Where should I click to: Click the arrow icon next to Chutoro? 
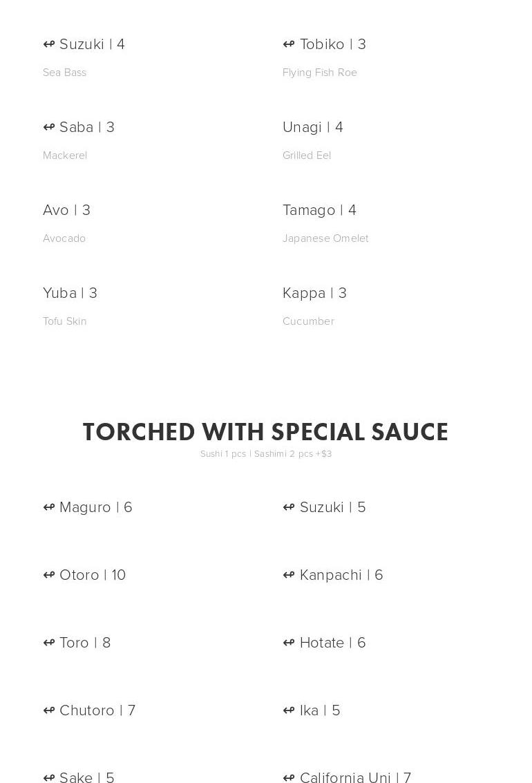pos(49,710)
